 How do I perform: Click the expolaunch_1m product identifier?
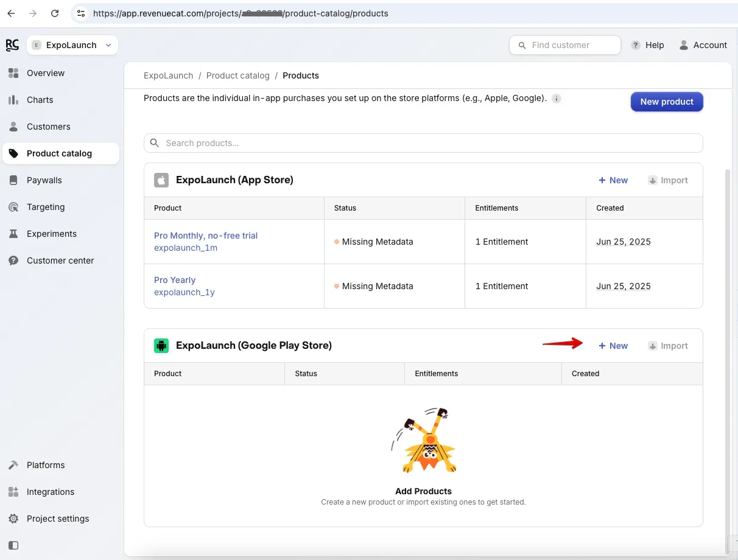[x=186, y=248]
